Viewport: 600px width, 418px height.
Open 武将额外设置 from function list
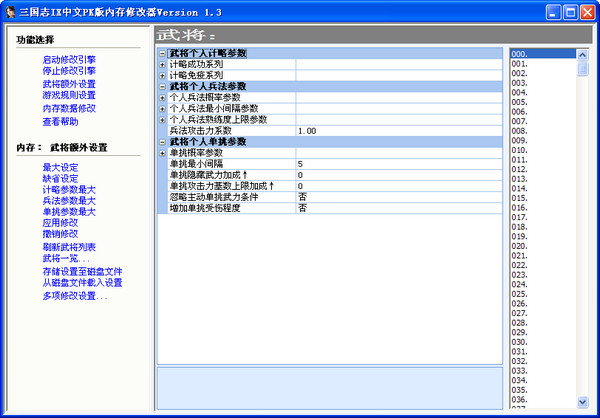69,84
